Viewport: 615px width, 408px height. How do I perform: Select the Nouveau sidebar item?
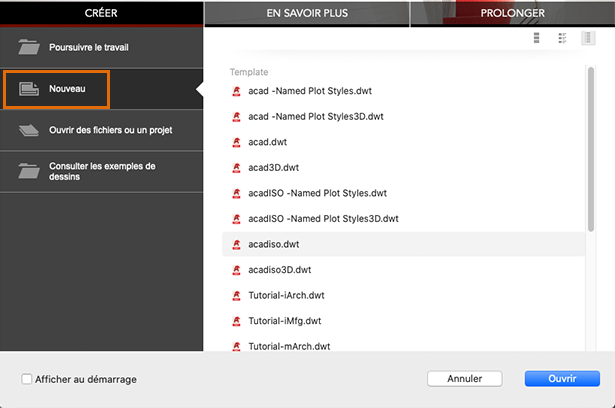point(101,89)
